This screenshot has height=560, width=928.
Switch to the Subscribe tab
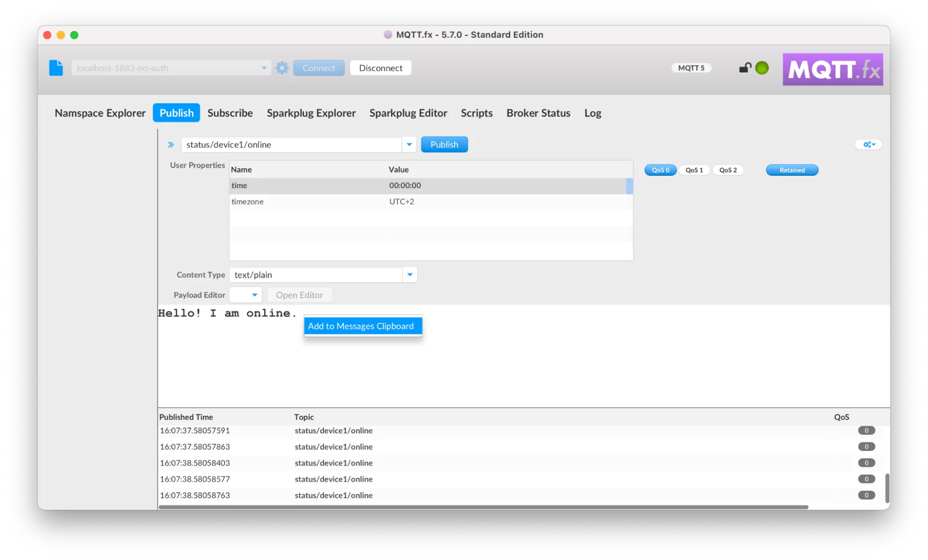(230, 113)
